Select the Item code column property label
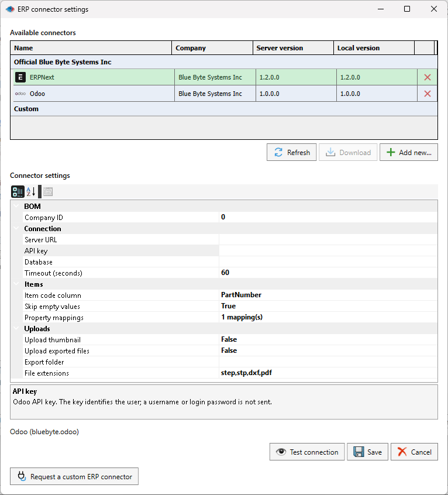The image size is (448, 495). click(x=53, y=295)
